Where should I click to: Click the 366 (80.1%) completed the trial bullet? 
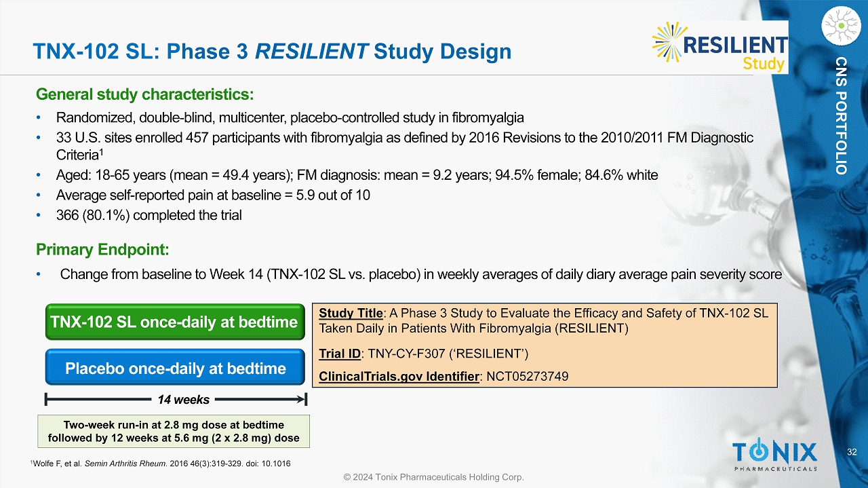click(x=148, y=215)
